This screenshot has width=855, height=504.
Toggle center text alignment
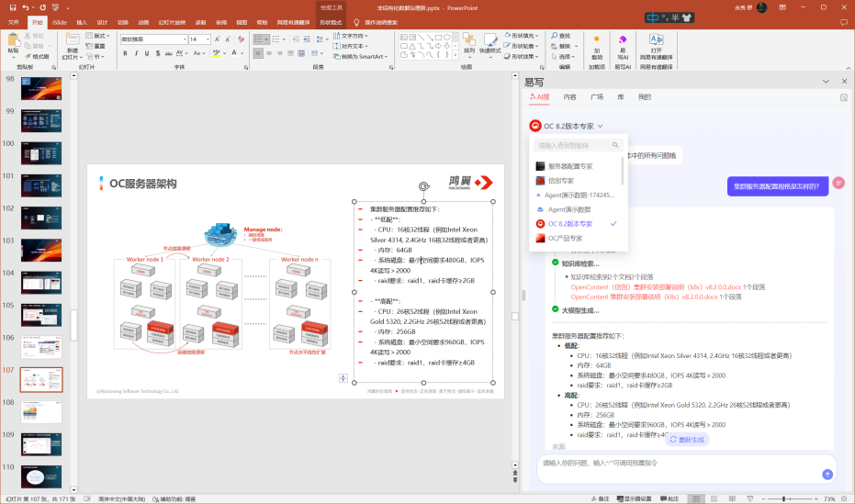point(269,53)
